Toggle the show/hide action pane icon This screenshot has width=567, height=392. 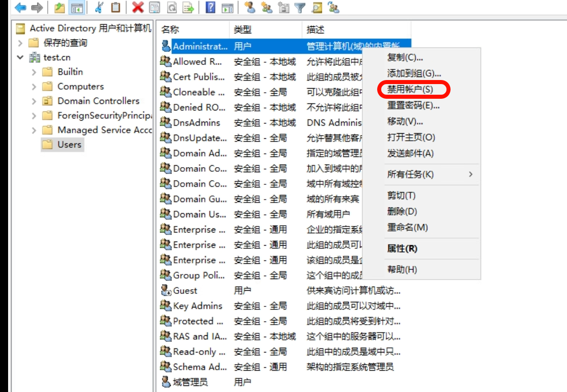(227, 7)
